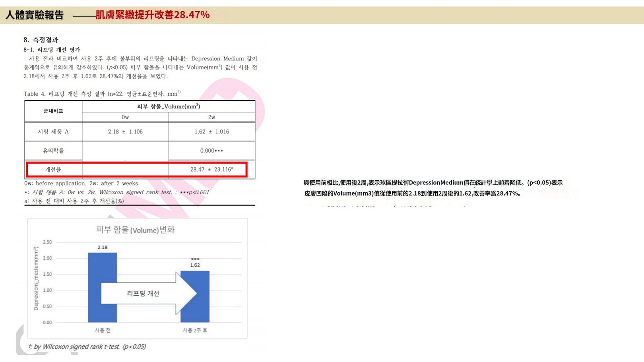Viewport: 644px width, 362px height.
Task: Select the row label 개선율
Action: (53, 170)
